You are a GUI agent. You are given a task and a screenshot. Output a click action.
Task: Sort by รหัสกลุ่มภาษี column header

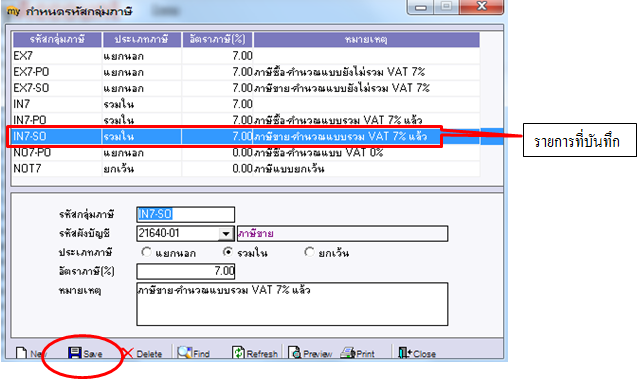[57, 39]
